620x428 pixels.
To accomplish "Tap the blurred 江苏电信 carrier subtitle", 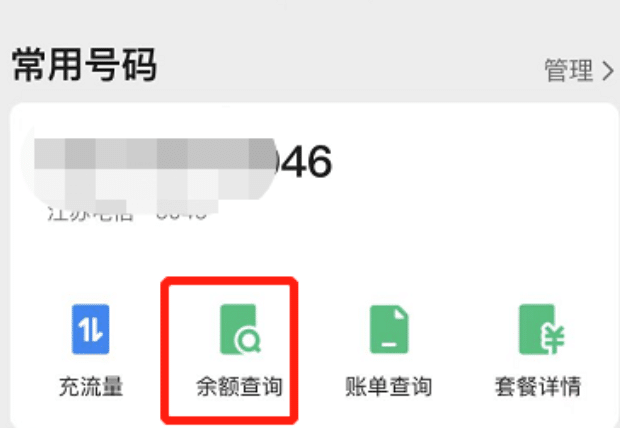I will point(127,214).
